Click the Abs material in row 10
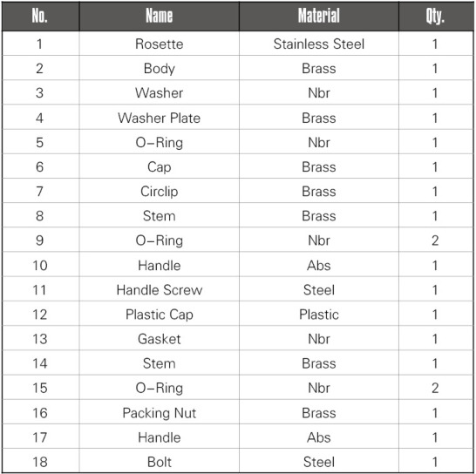 point(319,265)
